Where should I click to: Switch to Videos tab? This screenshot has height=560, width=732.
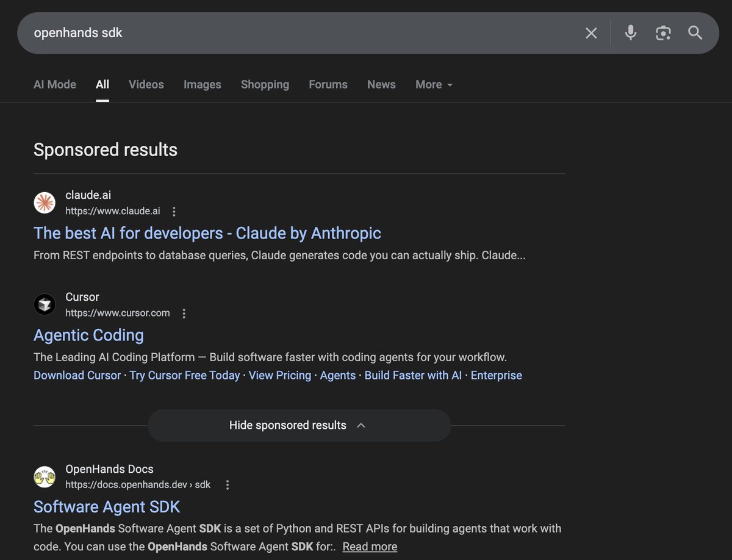pyautogui.click(x=146, y=85)
